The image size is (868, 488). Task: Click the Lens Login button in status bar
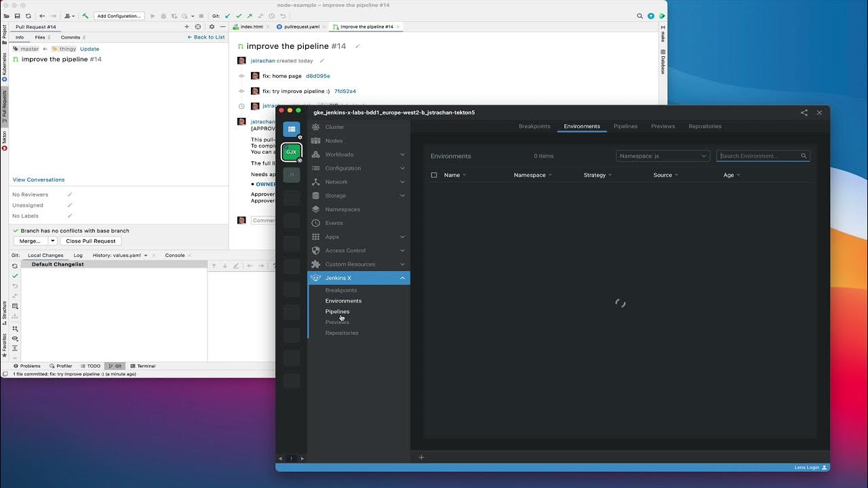point(810,468)
